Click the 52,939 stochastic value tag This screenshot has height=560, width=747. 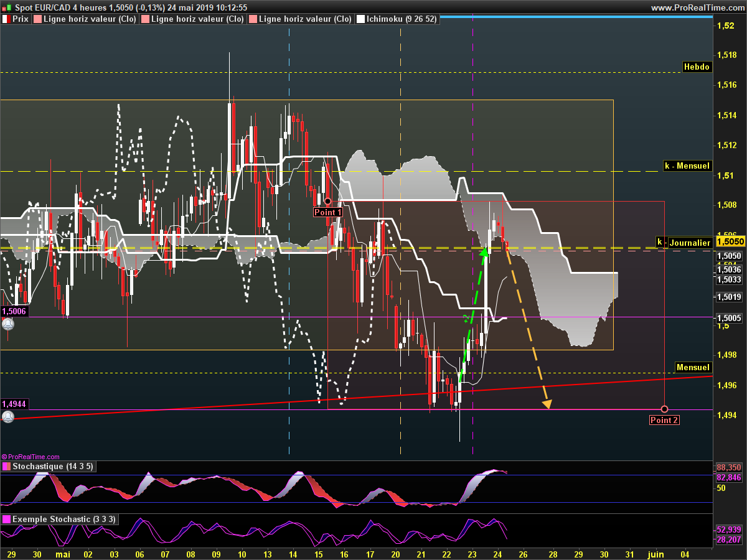[x=729, y=528]
